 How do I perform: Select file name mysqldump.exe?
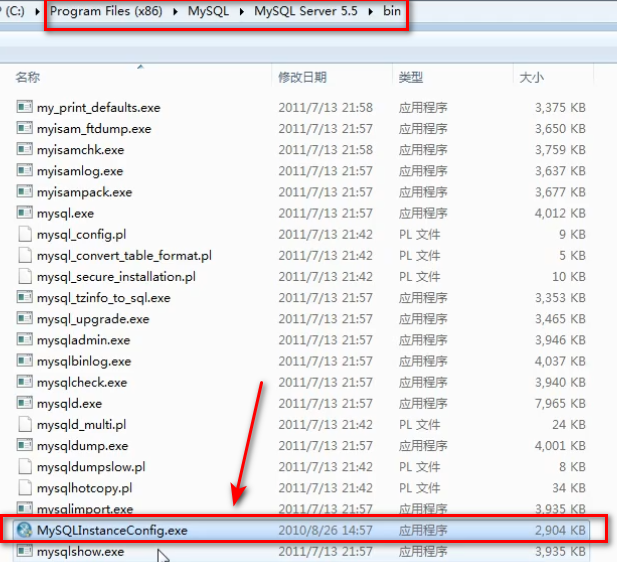click(83, 446)
